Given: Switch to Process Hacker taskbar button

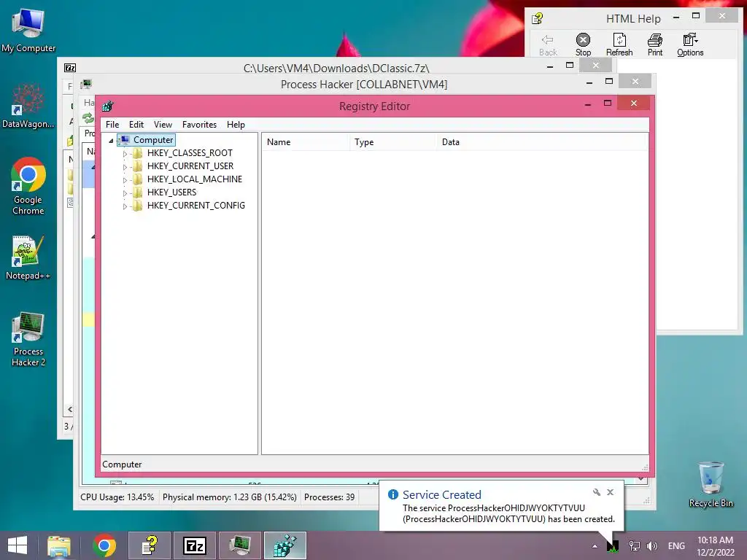Looking at the screenshot, I should 240,545.
